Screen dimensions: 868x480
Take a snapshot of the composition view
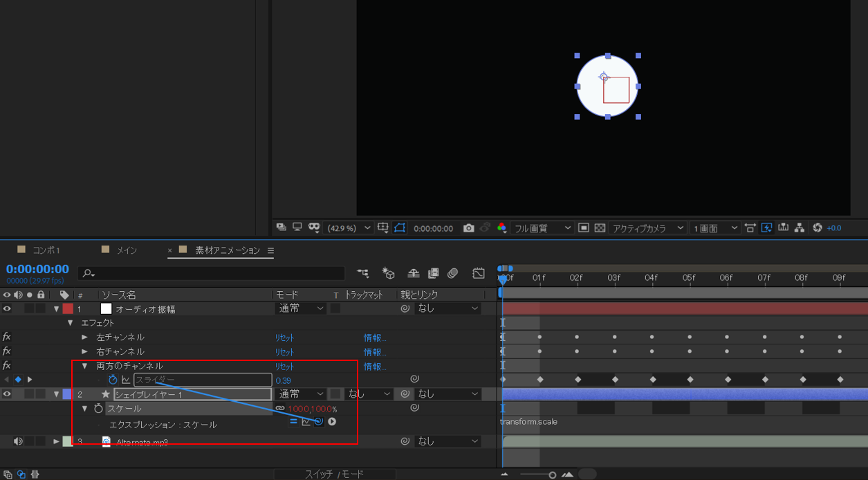[469, 228]
